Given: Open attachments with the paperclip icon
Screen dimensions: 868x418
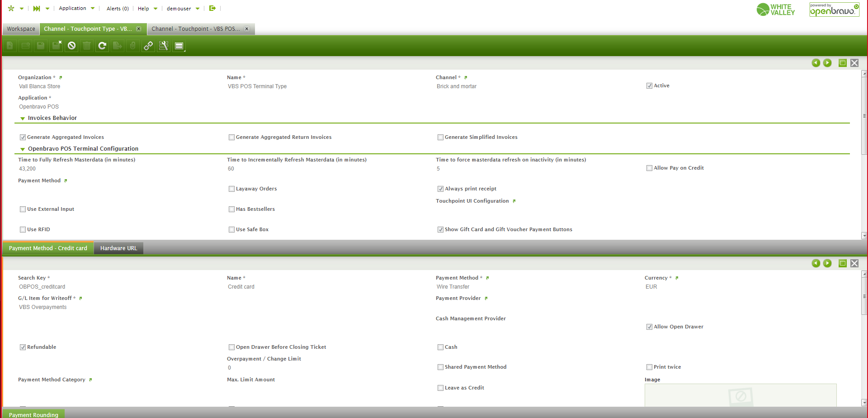Looking at the screenshot, I should pos(133,46).
